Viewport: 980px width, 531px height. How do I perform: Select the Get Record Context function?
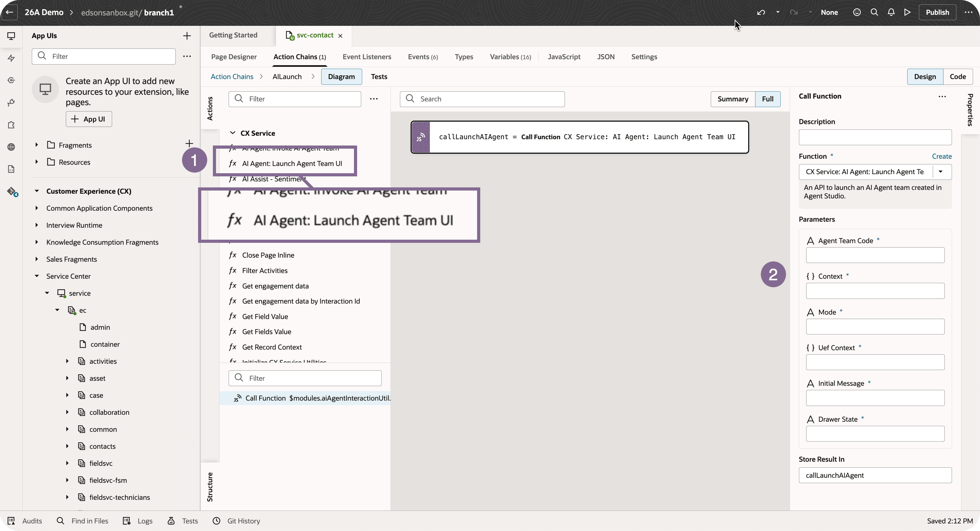tap(272, 347)
